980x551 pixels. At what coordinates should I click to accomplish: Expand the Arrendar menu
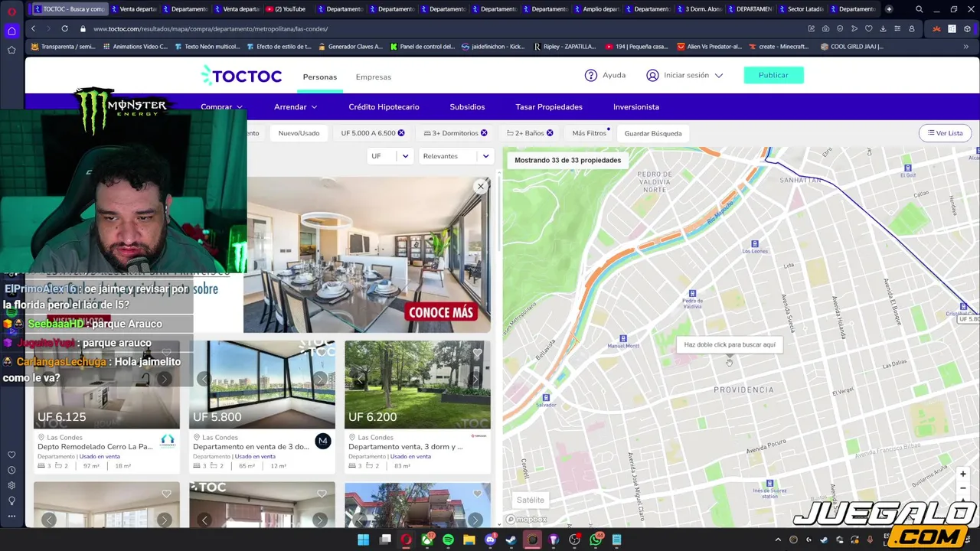296,107
